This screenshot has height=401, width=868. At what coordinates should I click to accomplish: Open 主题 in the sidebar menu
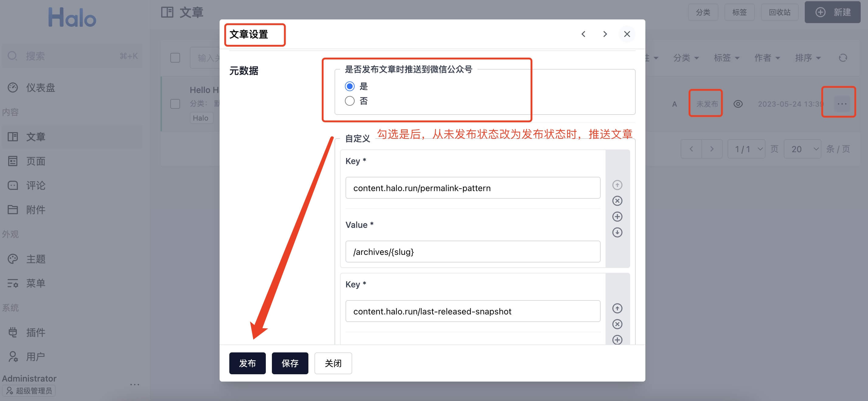click(x=35, y=259)
